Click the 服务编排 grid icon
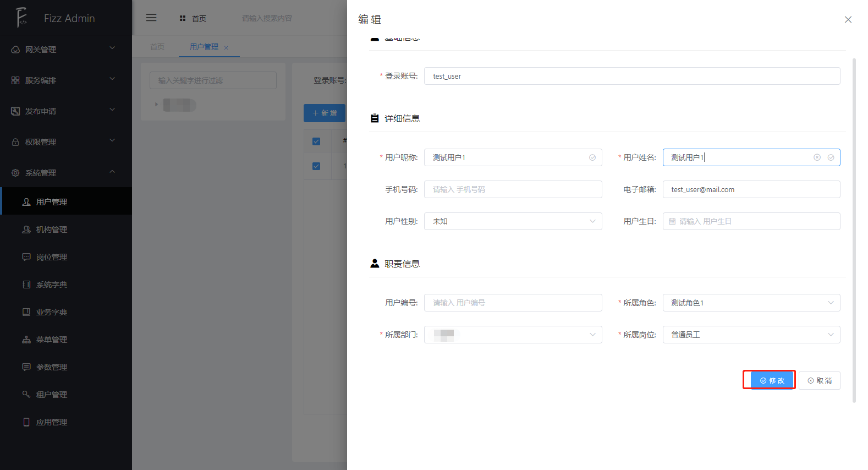 [x=15, y=80]
